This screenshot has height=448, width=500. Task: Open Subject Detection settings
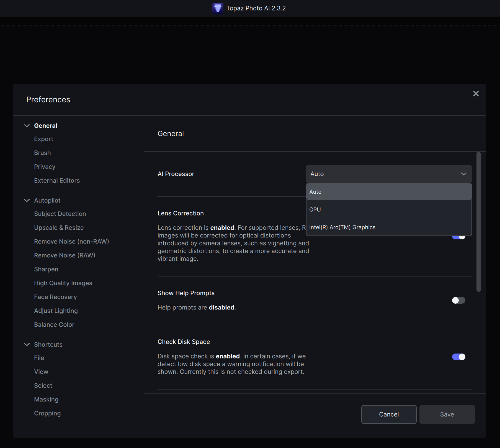coord(60,214)
